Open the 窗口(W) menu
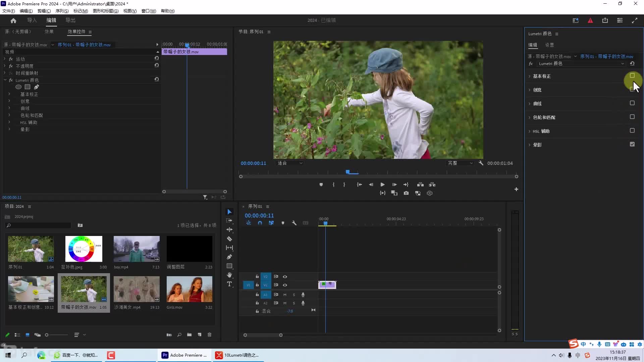This screenshot has height=362, width=644. (x=149, y=11)
